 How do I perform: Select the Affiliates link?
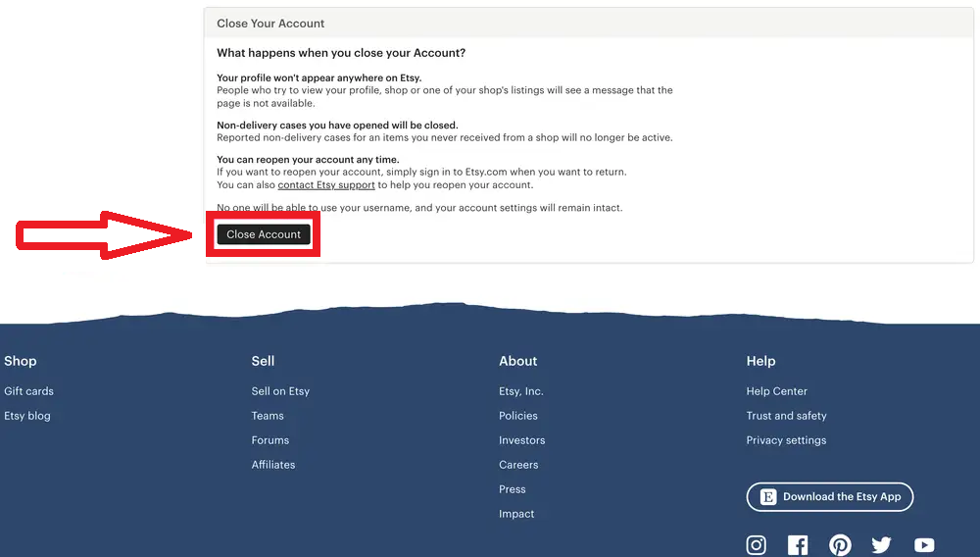pyautogui.click(x=273, y=465)
